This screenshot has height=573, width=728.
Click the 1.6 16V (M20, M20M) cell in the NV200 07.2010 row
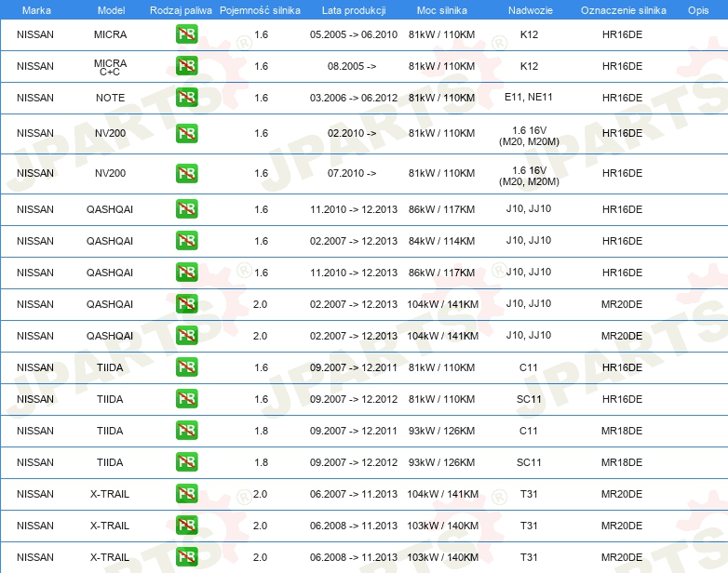529,176
